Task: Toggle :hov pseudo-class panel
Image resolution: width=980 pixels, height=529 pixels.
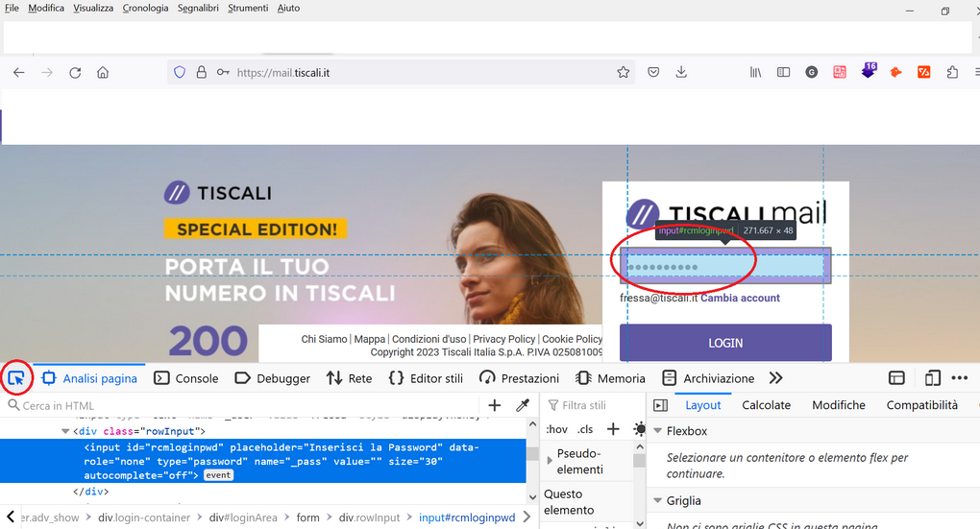Action: tap(556, 429)
